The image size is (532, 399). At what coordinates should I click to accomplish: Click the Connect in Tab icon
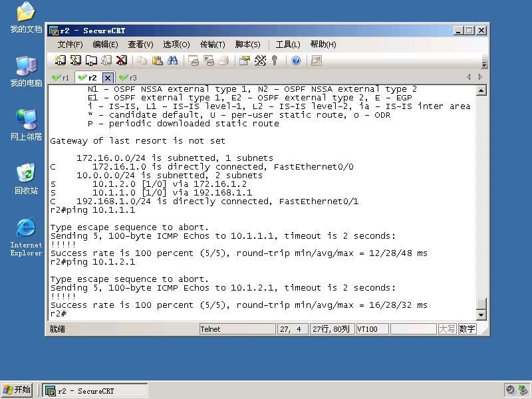[91, 61]
